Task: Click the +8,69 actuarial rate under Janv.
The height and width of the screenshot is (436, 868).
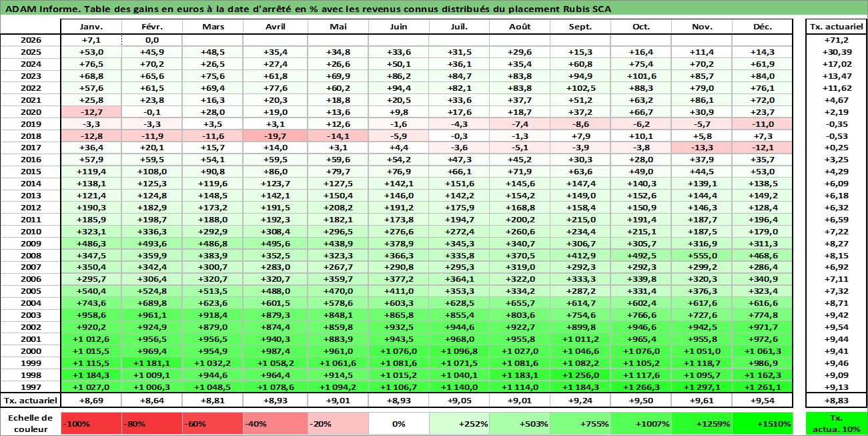Action: (x=91, y=401)
